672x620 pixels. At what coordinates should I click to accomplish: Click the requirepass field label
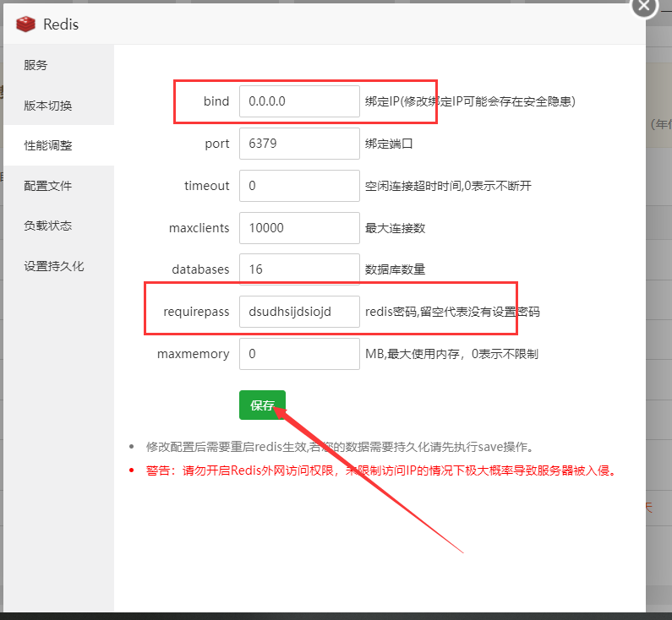click(196, 312)
